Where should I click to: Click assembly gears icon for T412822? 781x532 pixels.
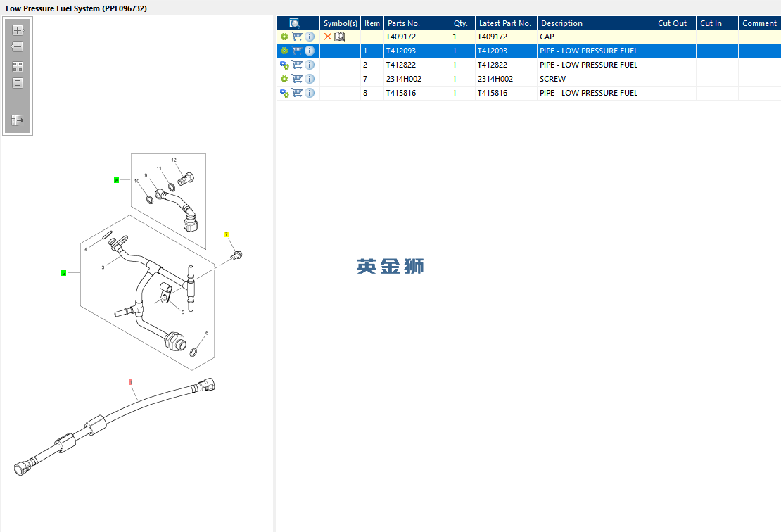point(284,65)
